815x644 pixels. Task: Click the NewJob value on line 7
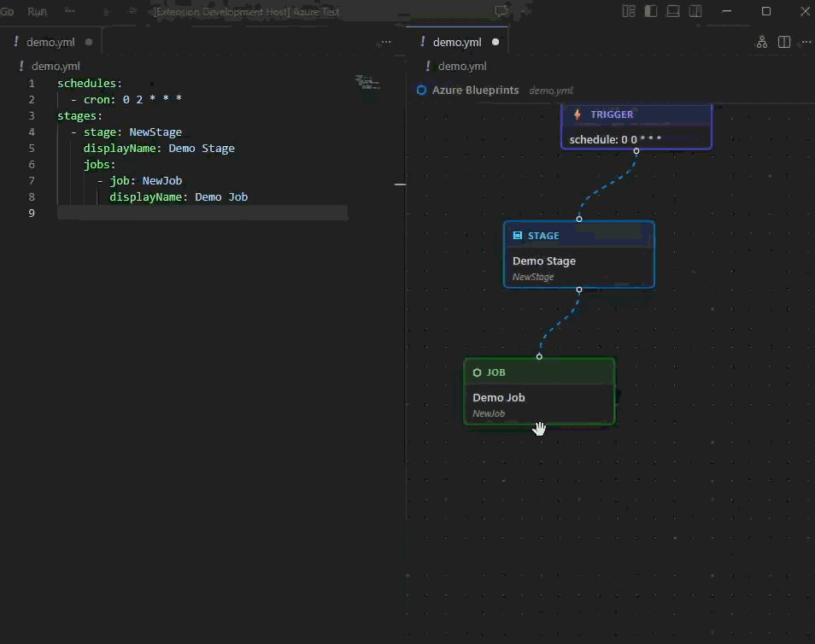(162, 180)
